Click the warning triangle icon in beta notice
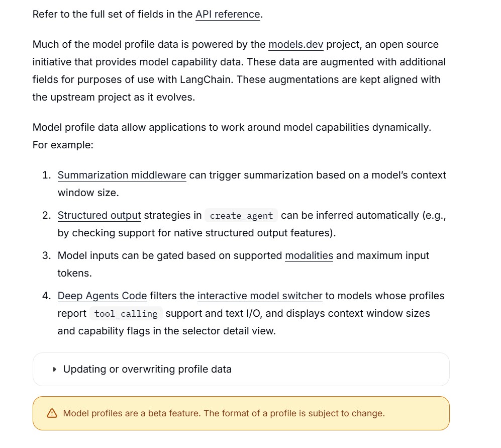Screen dimensions: 501x448 [52, 413]
